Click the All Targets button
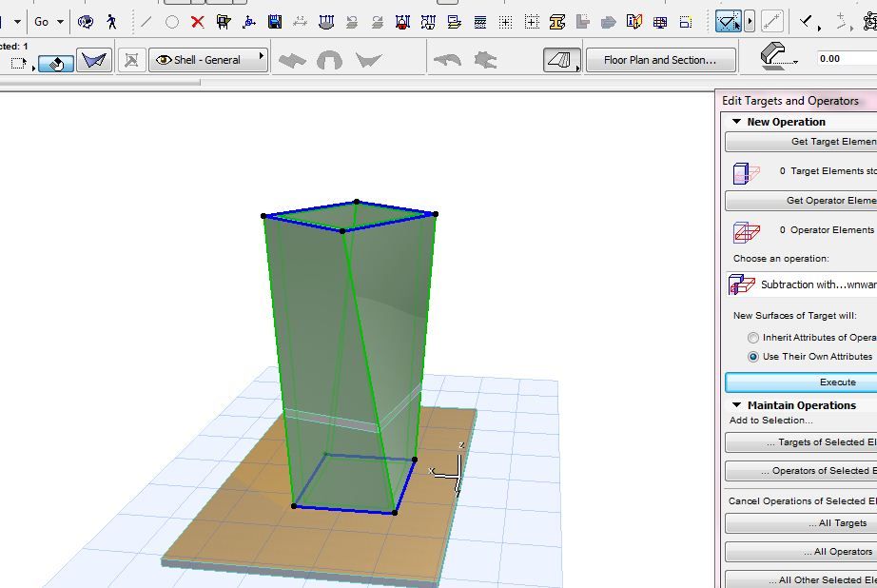877x588 pixels. click(801, 523)
